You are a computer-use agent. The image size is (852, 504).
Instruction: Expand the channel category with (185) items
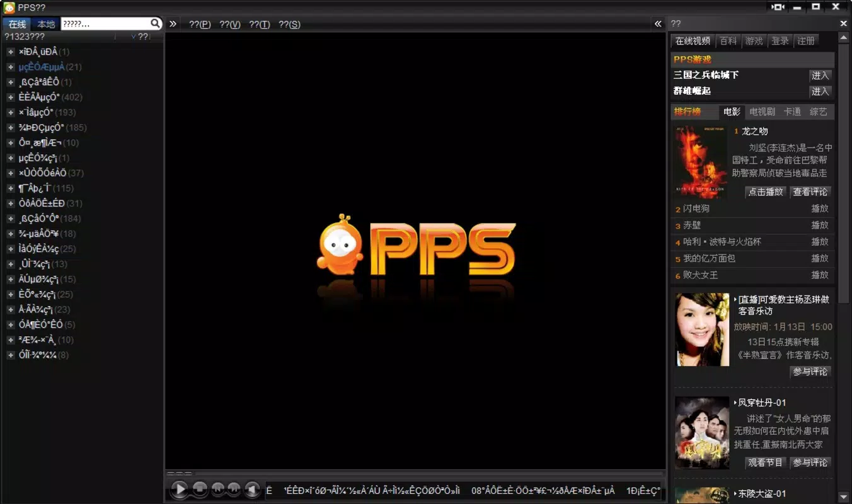[x=11, y=127]
